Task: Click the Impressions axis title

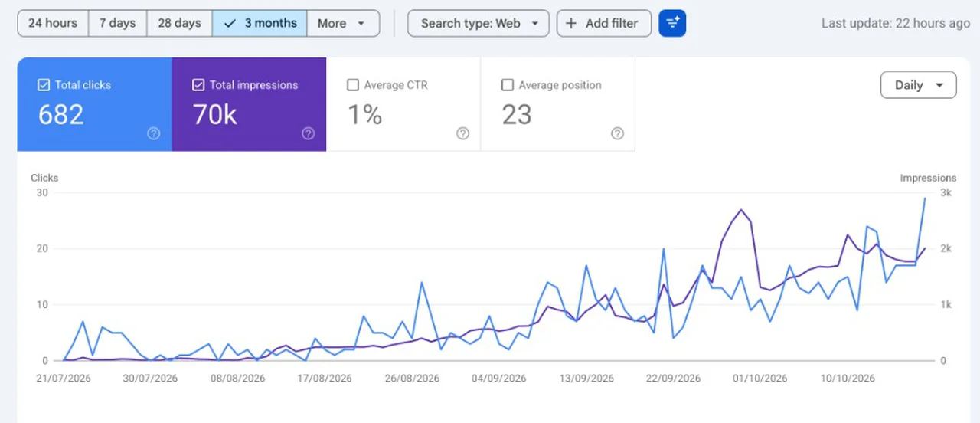Action: (928, 178)
